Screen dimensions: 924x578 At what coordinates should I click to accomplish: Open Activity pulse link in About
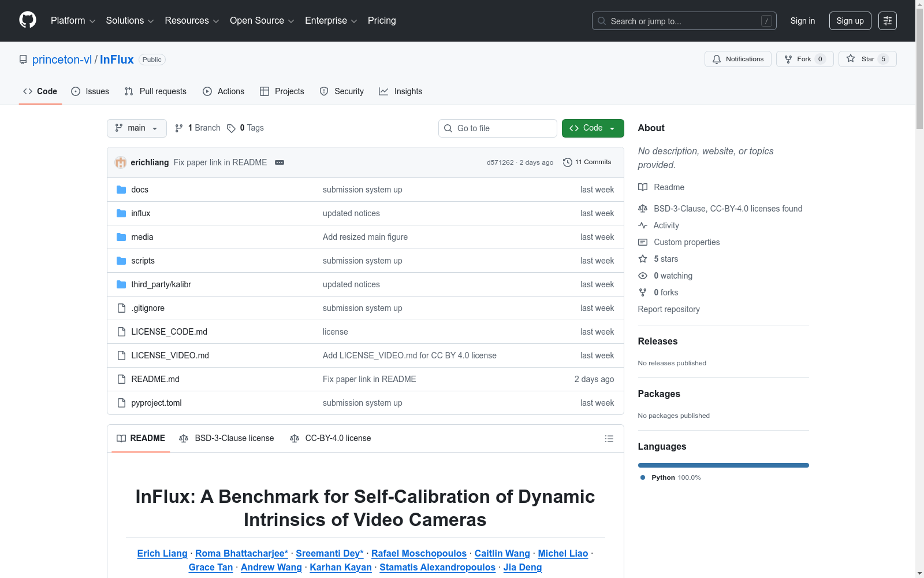[x=658, y=225]
